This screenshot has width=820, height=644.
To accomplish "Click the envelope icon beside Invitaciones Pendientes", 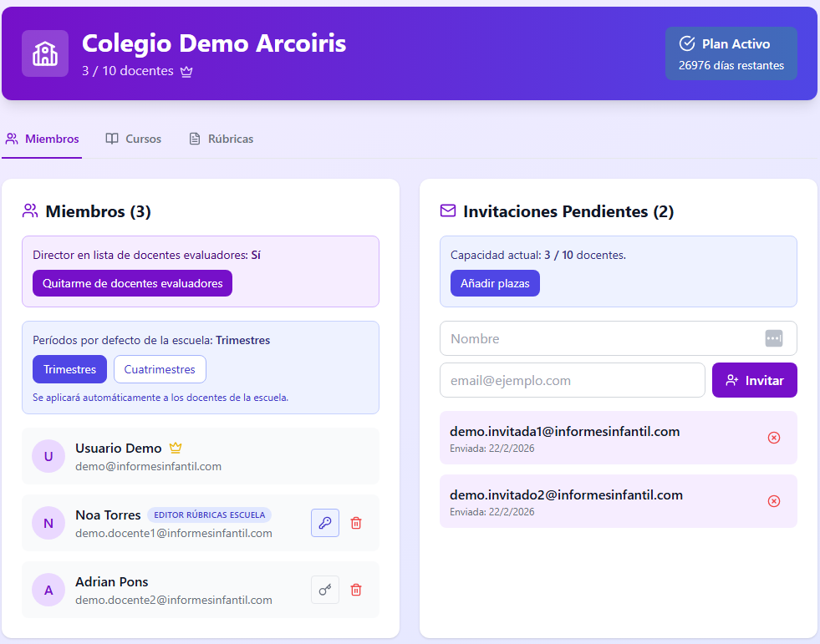I will (x=449, y=210).
